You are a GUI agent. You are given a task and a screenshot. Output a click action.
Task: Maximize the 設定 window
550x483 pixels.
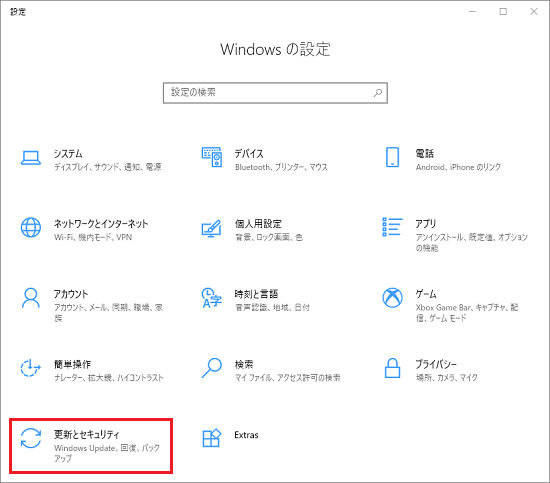point(503,12)
